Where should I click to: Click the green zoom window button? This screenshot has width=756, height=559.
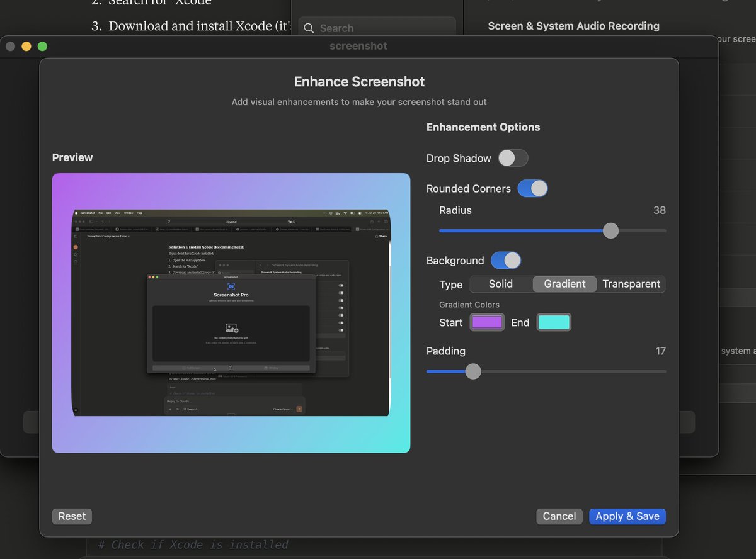42,46
